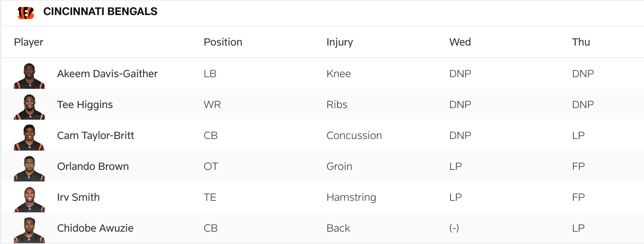Select the Cam Taylor-Britt name

[95, 136]
